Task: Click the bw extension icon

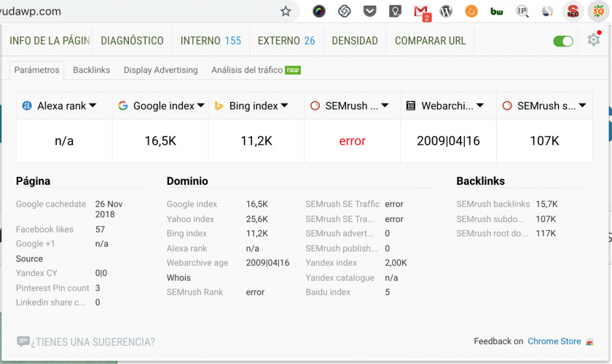Action: (x=497, y=12)
